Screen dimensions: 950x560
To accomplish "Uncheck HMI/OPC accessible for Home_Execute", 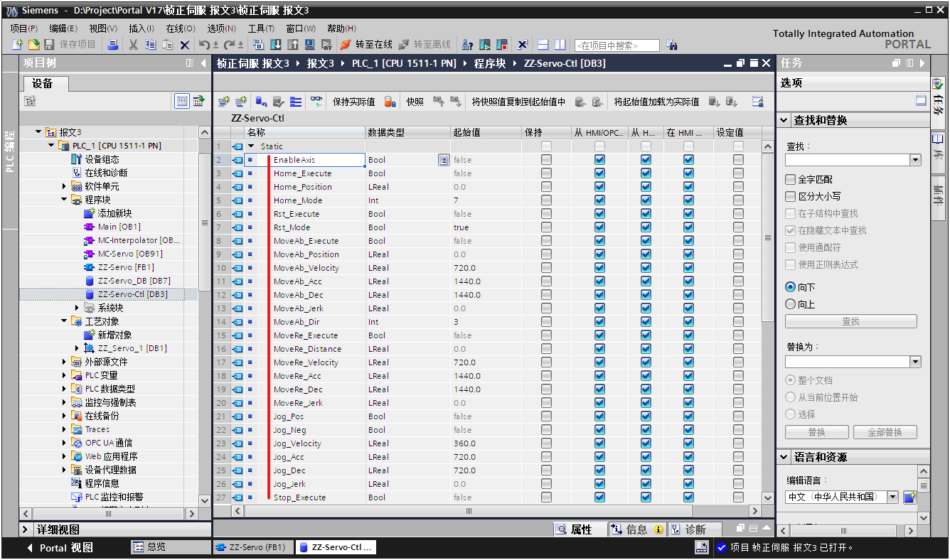I will pos(599,173).
